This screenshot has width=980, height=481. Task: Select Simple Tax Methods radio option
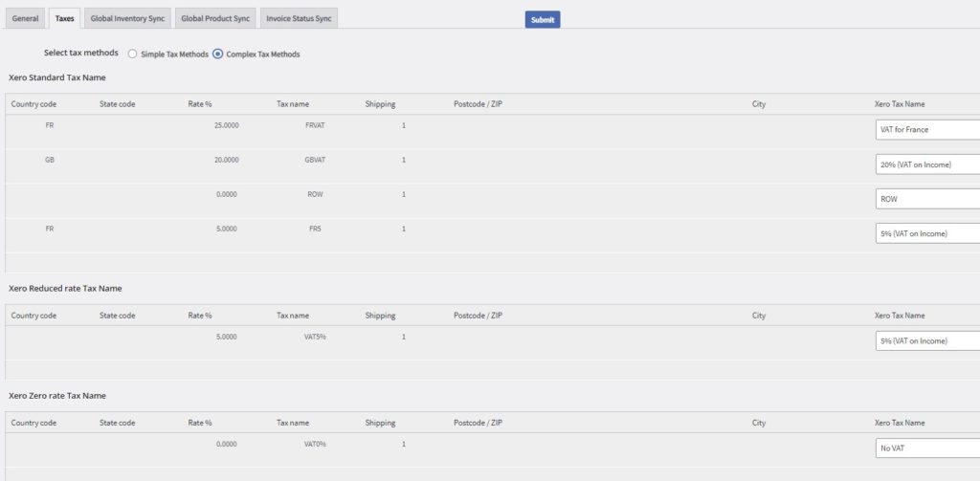(132, 55)
